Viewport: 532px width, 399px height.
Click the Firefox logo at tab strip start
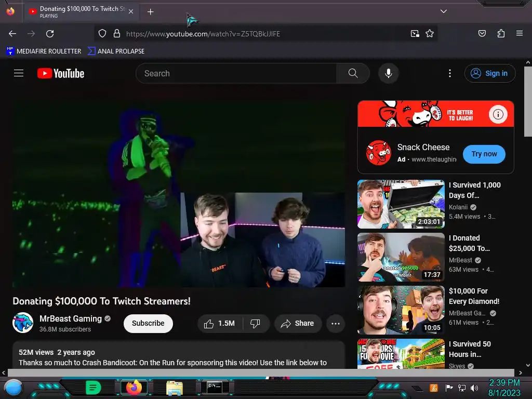click(10, 11)
